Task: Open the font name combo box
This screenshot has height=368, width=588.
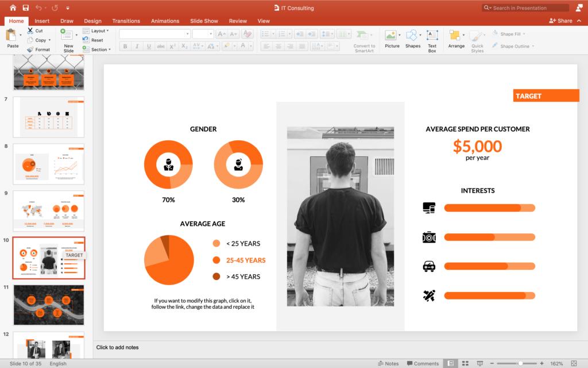Action: [x=154, y=34]
